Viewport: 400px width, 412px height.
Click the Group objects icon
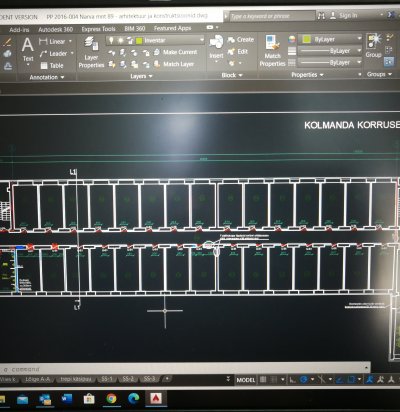point(373,46)
